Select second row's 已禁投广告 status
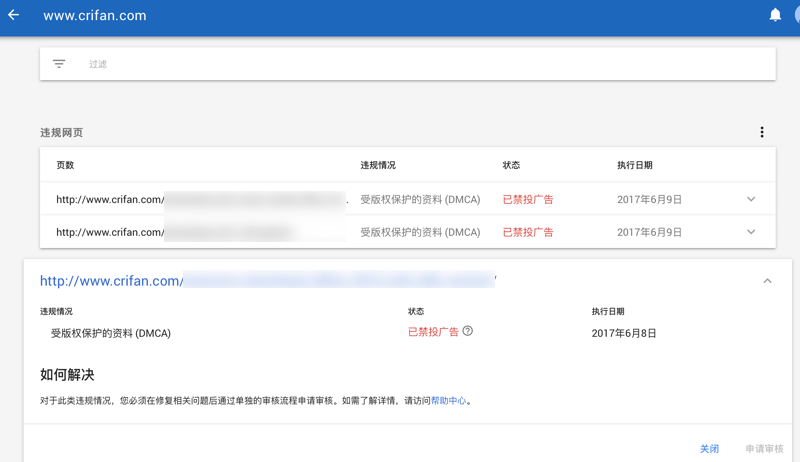Image resolution: width=800 pixels, height=462 pixels. [x=528, y=232]
